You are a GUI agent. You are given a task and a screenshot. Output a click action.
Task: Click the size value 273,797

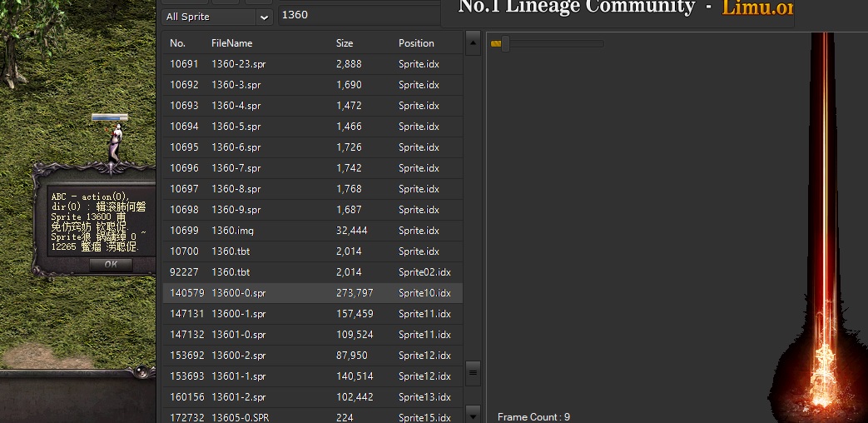click(355, 293)
